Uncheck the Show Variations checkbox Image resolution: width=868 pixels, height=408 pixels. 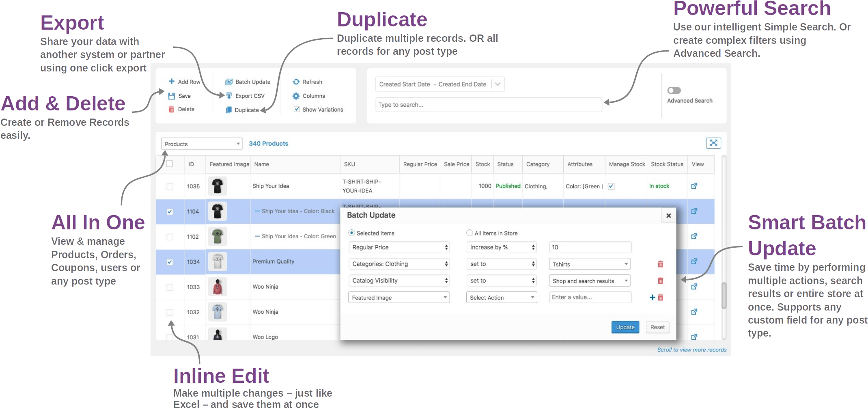tap(297, 109)
